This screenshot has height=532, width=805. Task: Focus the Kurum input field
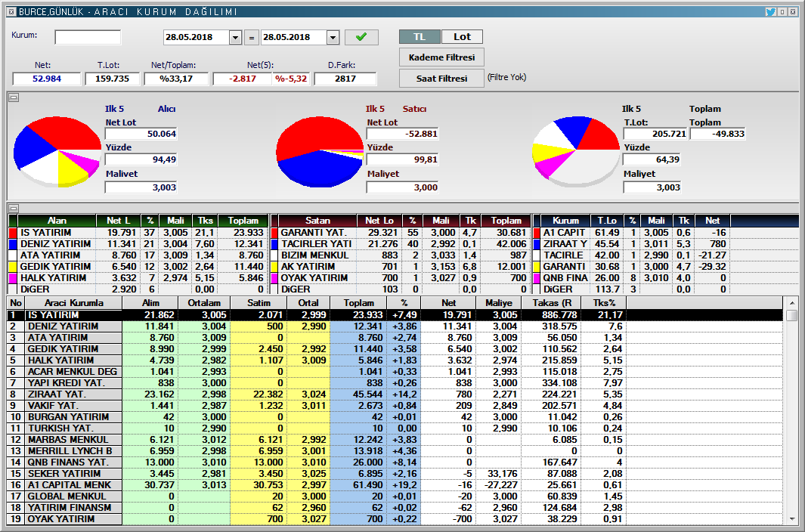(x=88, y=37)
